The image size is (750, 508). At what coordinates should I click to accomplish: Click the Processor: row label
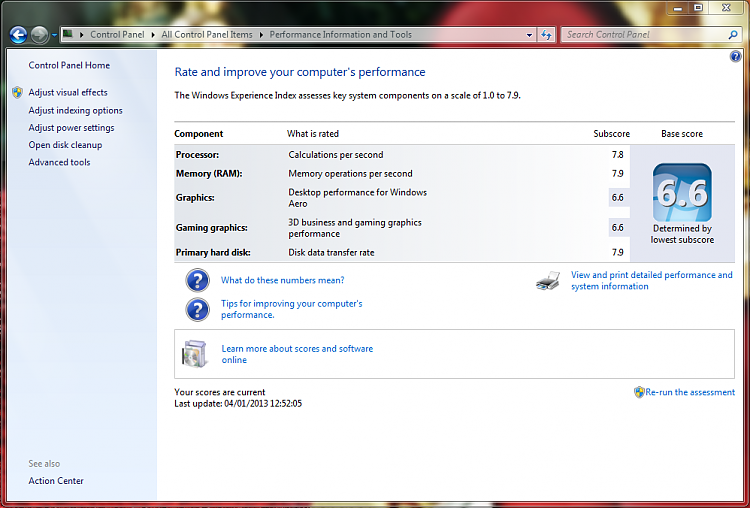pyautogui.click(x=197, y=155)
